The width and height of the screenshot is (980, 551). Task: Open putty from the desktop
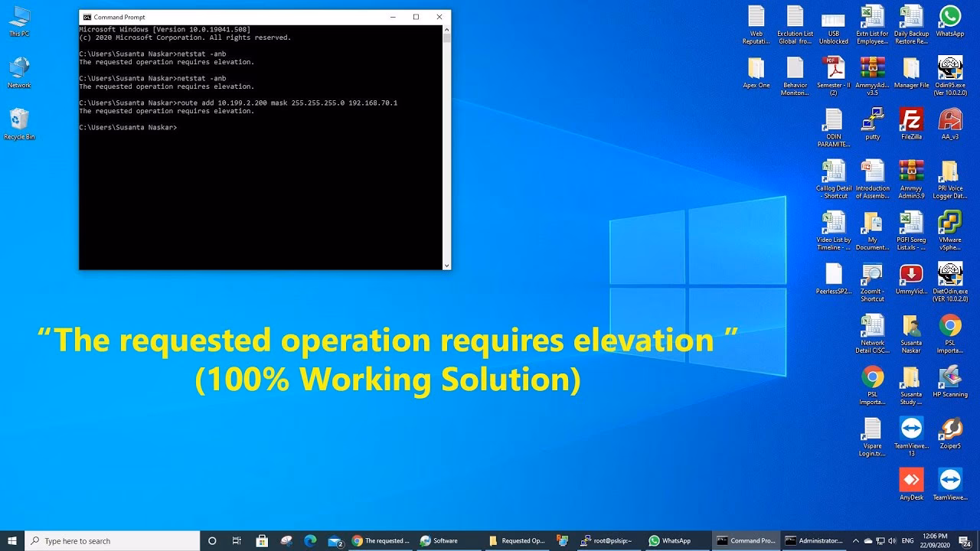click(x=873, y=122)
